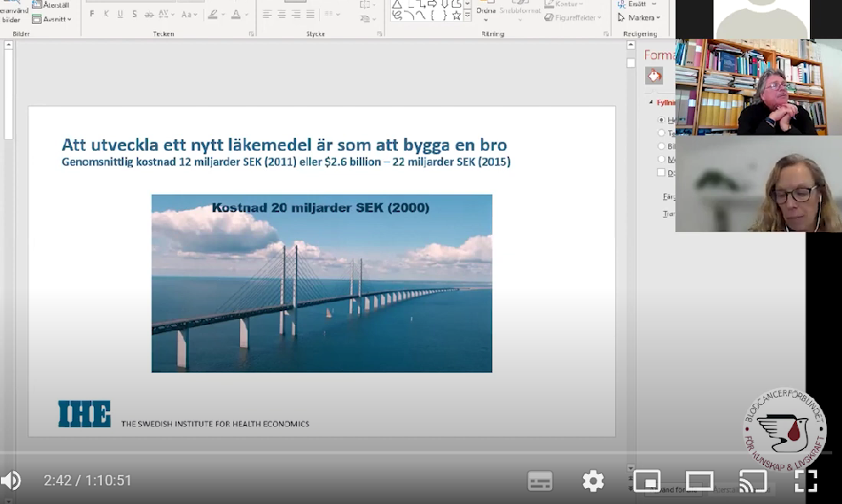Viewport: 842px width, 504px height.
Task: Toggle subtitles on the video player
Action: [x=540, y=481]
